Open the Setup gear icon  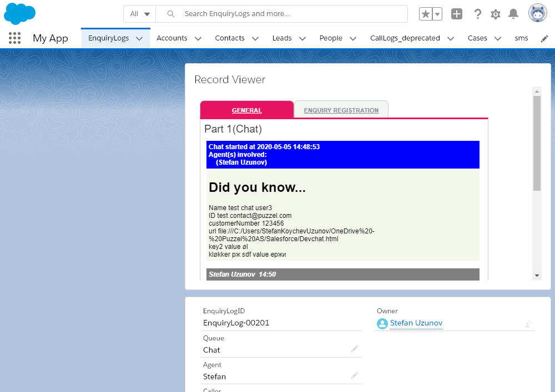coord(496,14)
